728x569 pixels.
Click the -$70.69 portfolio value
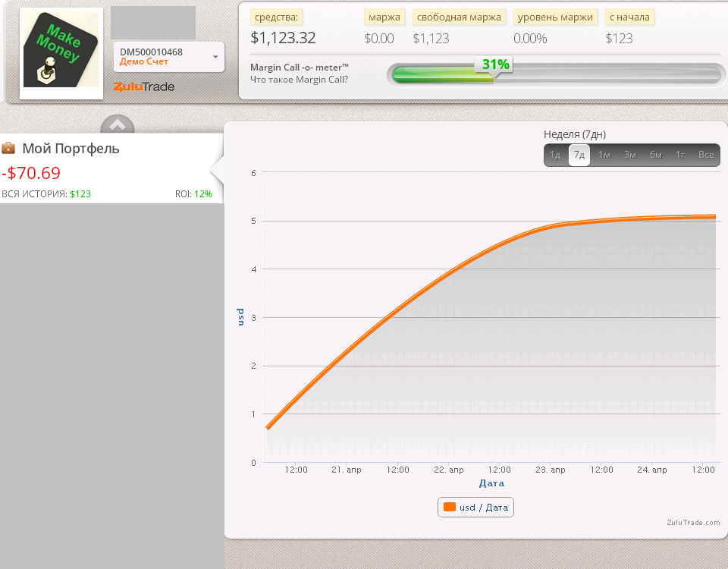coord(31,173)
